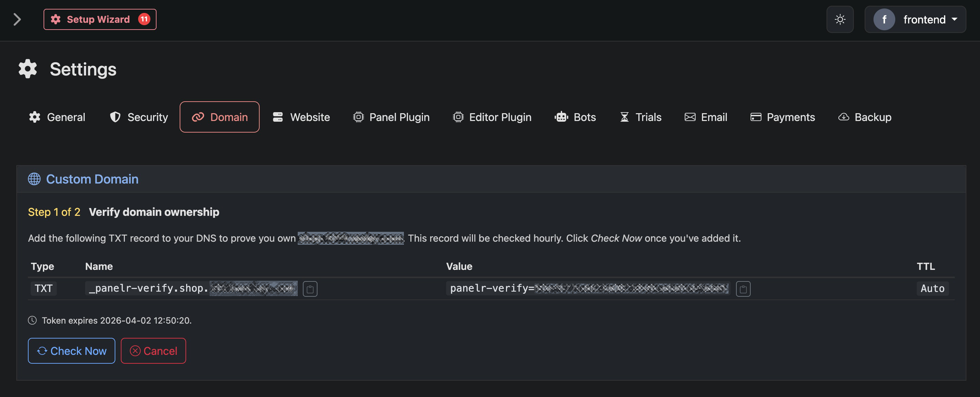Switch to the Security tab

139,117
